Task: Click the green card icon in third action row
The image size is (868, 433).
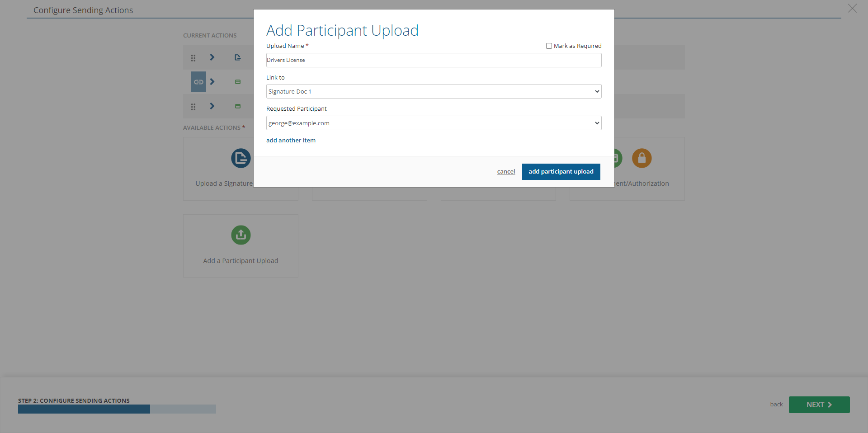Action: pos(237,106)
